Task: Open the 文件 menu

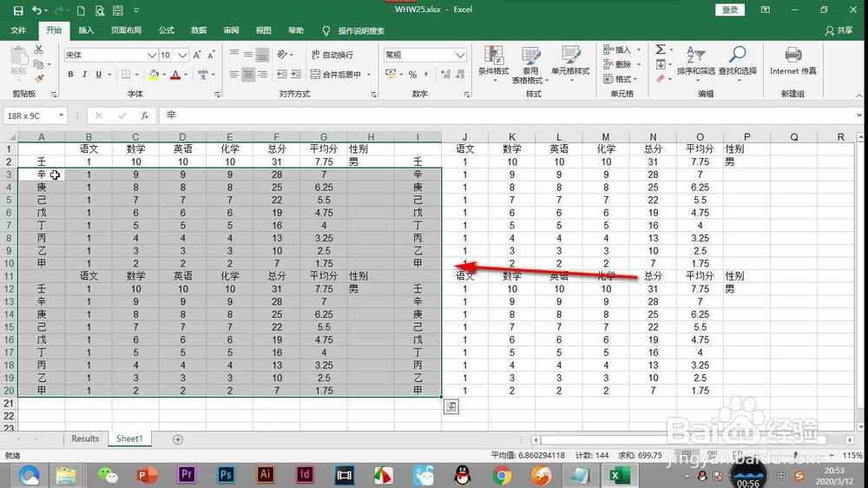Action: (18, 30)
